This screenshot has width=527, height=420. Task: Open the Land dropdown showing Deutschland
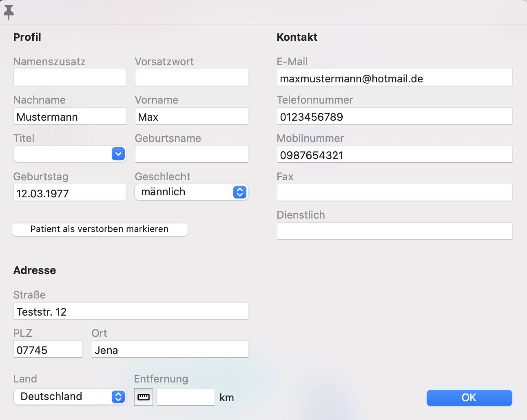click(x=70, y=397)
